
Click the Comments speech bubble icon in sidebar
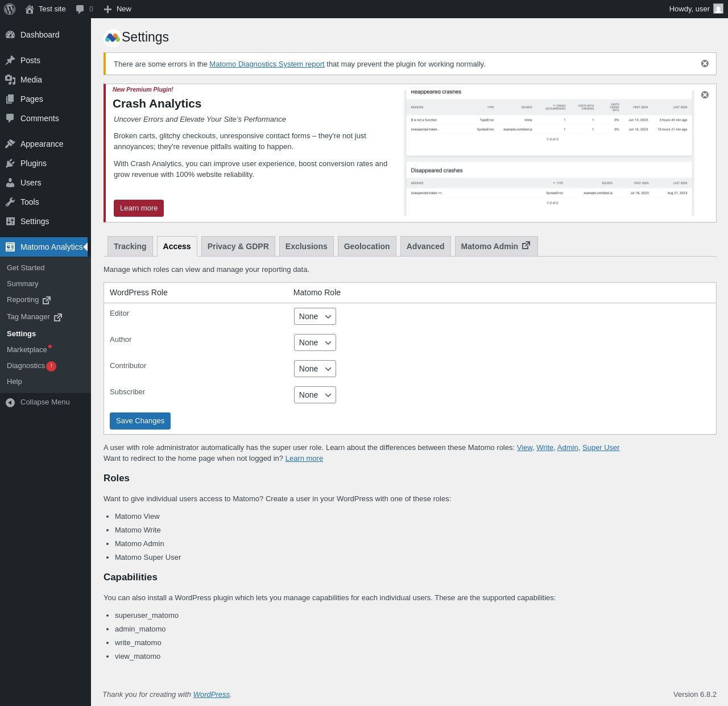10,118
